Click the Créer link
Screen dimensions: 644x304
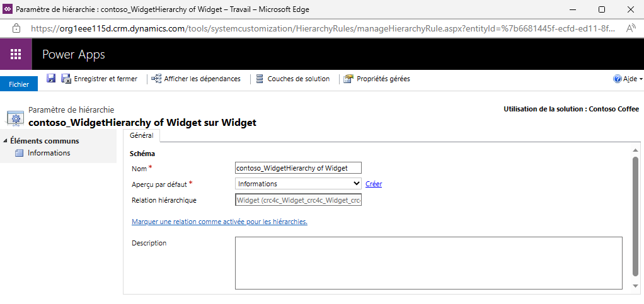(374, 184)
